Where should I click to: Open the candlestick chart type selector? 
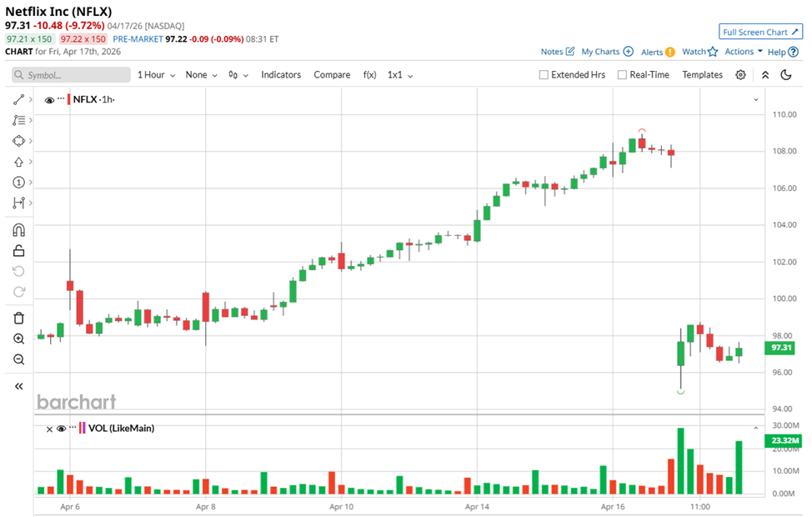(238, 75)
